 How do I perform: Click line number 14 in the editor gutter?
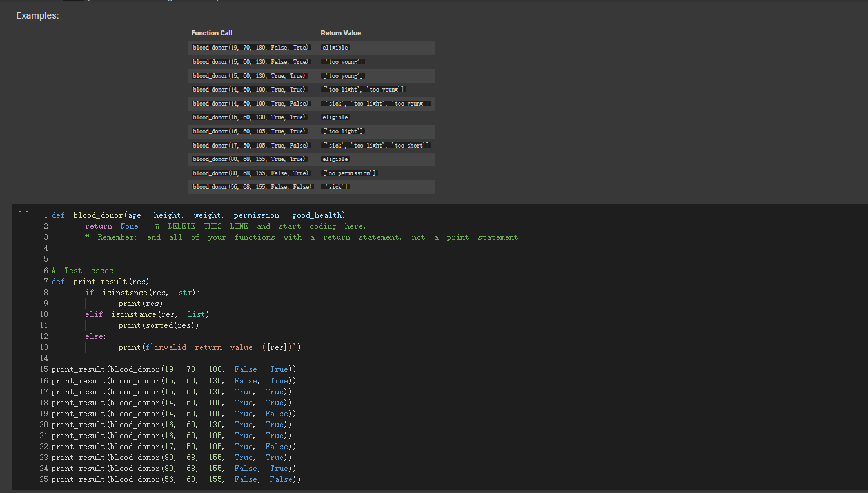tap(44, 358)
